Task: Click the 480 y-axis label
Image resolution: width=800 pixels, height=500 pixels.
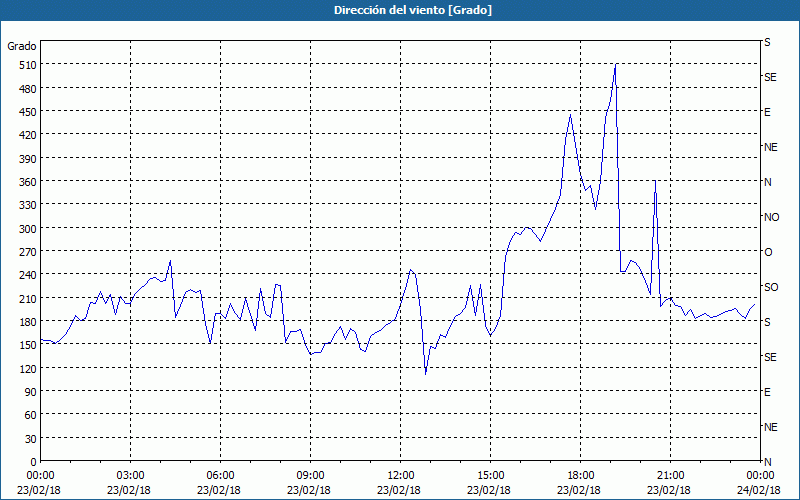Action: tap(28, 89)
